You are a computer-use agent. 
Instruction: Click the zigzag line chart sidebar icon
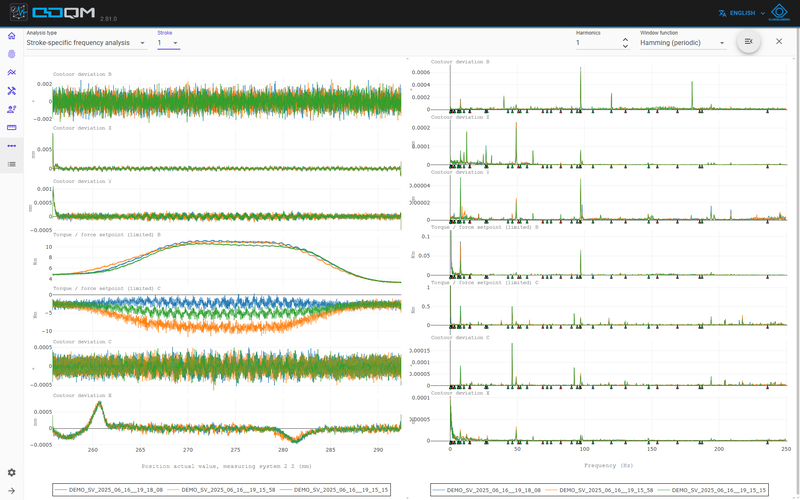[11, 72]
